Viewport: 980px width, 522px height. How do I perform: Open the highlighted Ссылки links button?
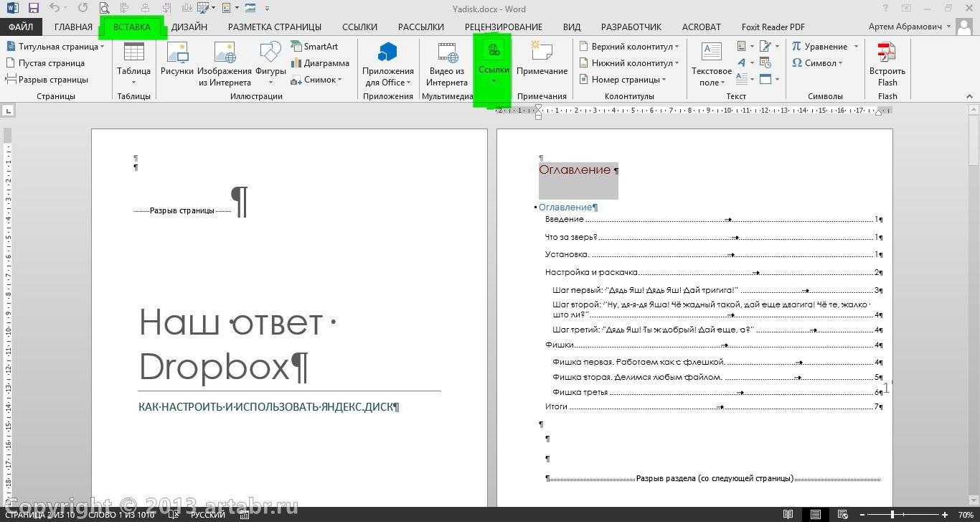click(494, 64)
